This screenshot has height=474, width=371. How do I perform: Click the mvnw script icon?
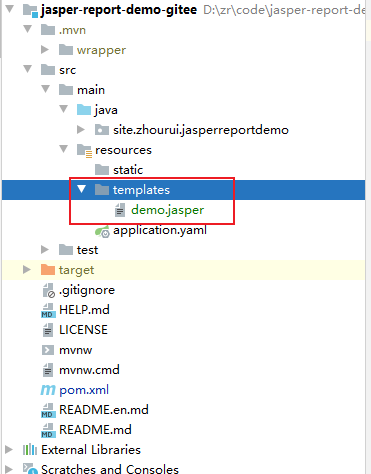tap(48, 350)
